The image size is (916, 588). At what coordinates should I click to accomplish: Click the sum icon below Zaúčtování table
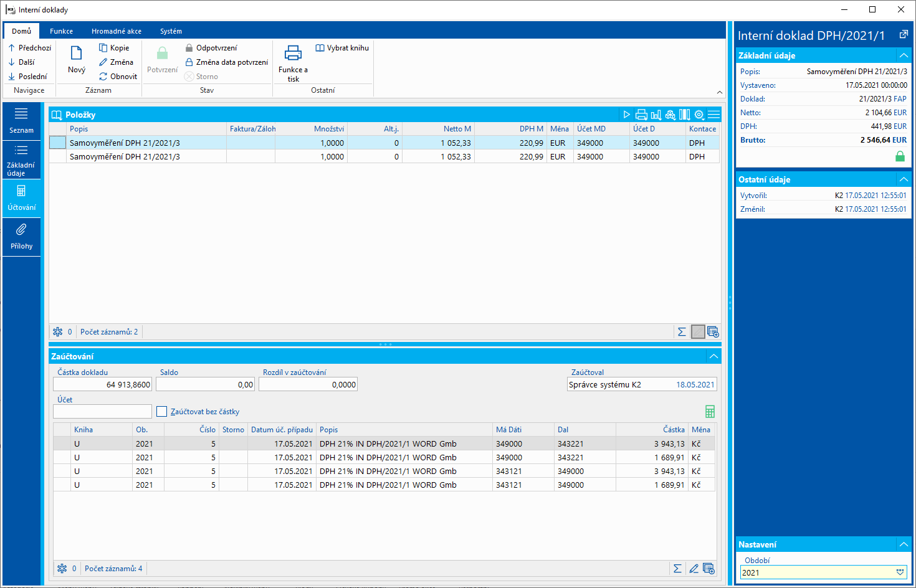[x=677, y=569]
